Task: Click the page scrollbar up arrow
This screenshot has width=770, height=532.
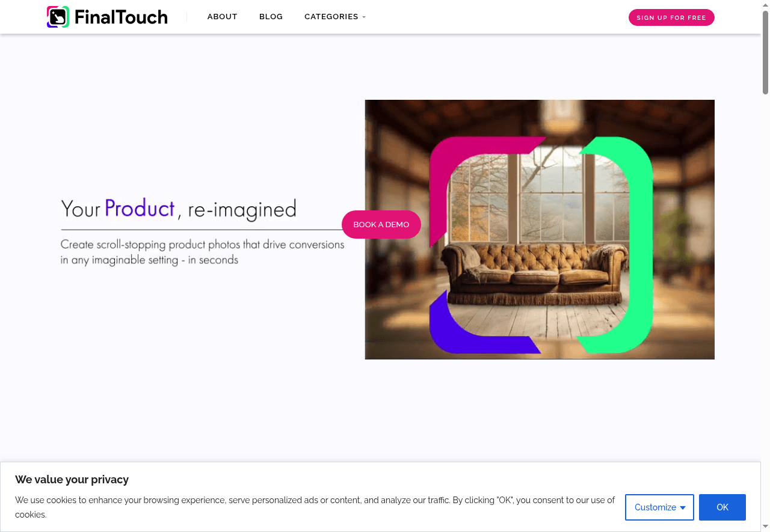Action: coord(765,5)
